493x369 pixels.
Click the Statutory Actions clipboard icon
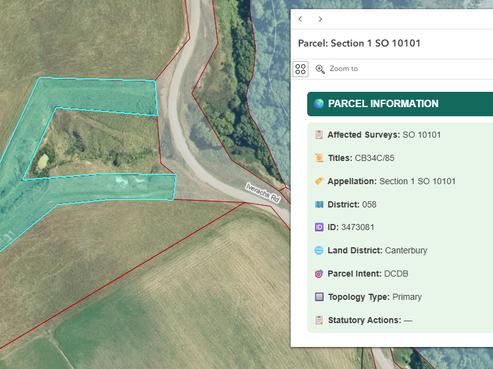pyautogui.click(x=319, y=320)
